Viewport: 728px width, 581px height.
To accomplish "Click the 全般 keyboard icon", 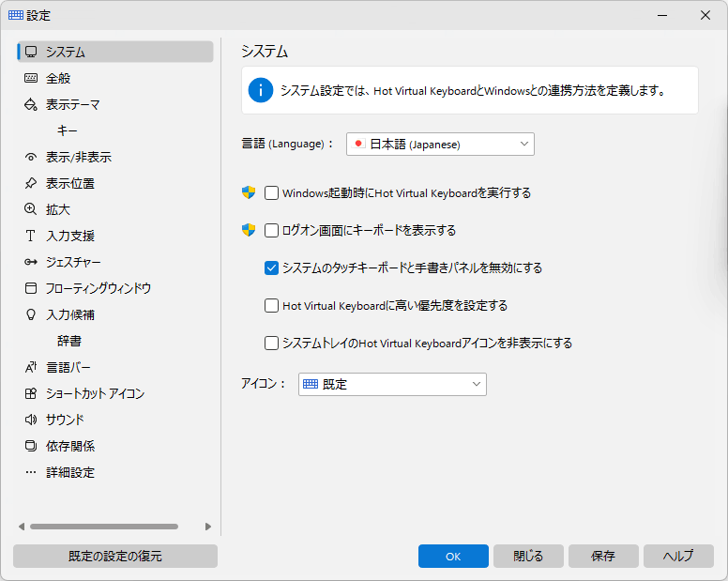I will pos(31,78).
